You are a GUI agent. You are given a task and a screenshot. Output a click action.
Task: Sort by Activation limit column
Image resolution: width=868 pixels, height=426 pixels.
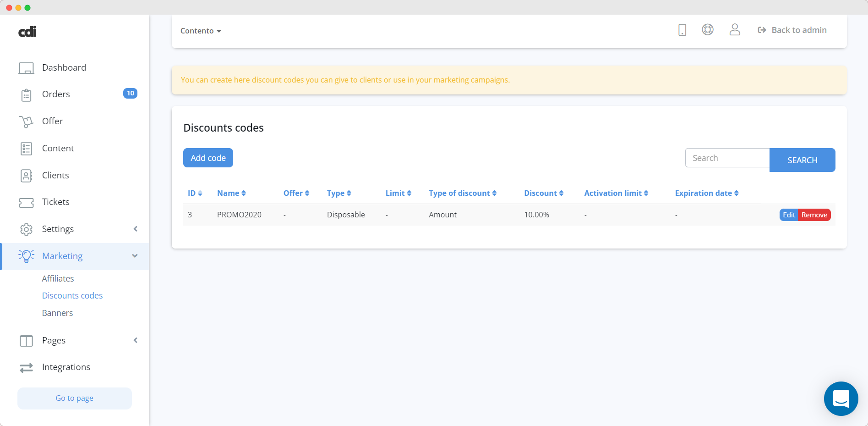[x=616, y=193]
